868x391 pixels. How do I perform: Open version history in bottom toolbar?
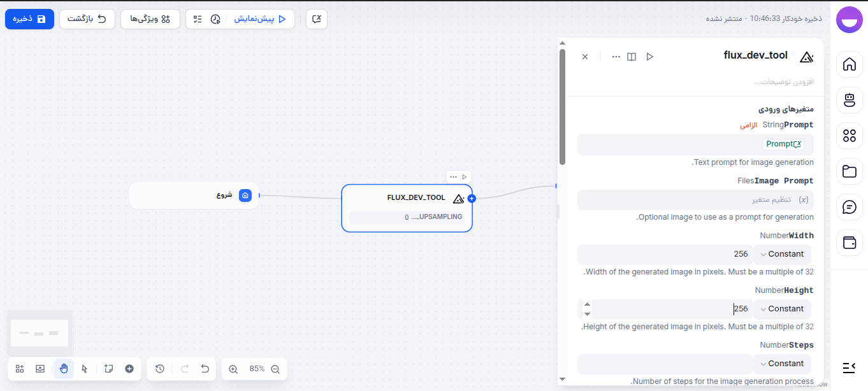coord(160,369)
